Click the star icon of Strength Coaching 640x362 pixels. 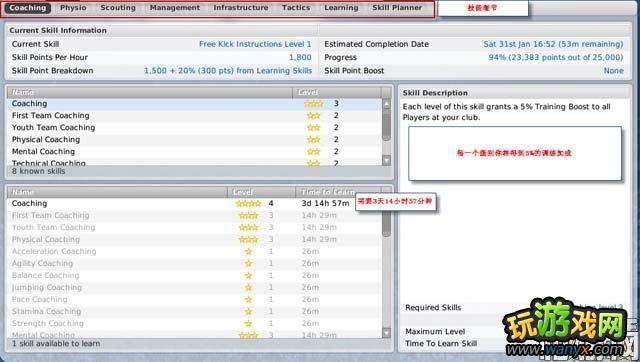(248, 324)
